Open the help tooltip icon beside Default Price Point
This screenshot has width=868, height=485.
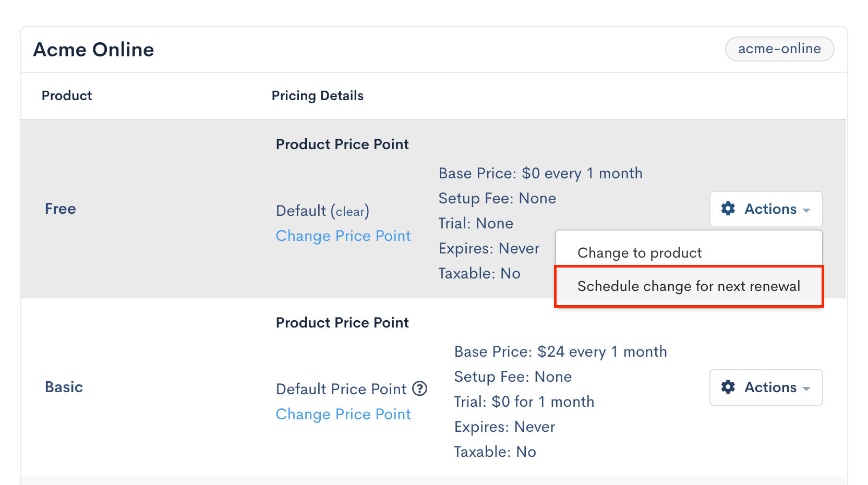[420, 389]
